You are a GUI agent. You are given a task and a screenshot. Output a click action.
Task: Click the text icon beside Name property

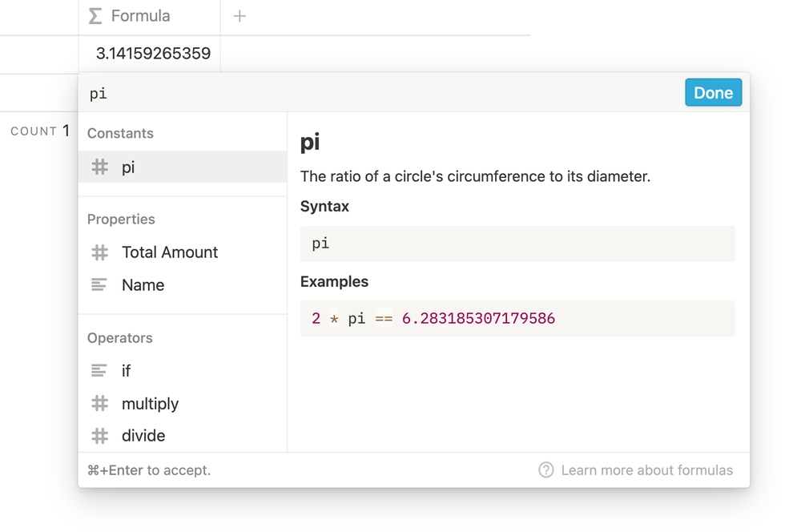click(99, 285)
